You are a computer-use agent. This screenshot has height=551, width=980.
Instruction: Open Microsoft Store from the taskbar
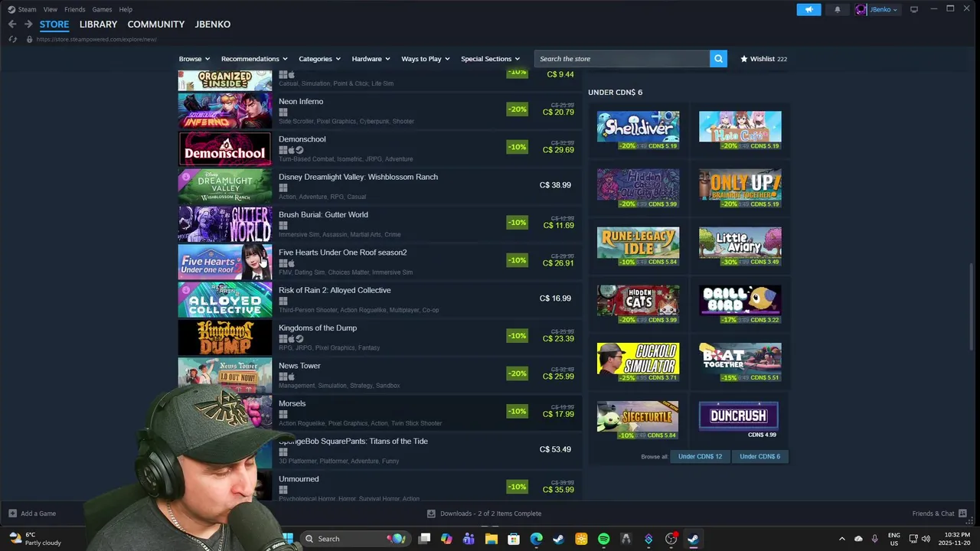point(514,539)
